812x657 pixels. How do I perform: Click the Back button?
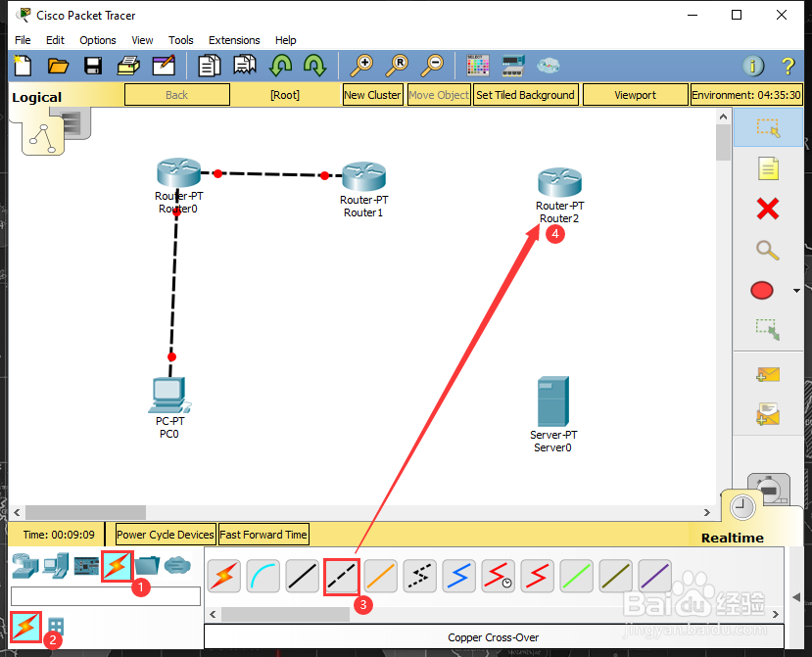(x=177, y=95)
